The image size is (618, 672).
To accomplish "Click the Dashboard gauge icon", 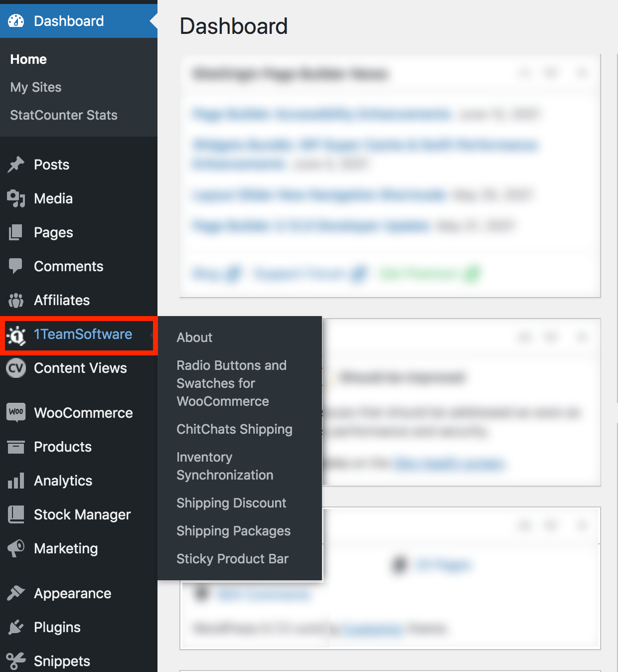I will 15,21.
